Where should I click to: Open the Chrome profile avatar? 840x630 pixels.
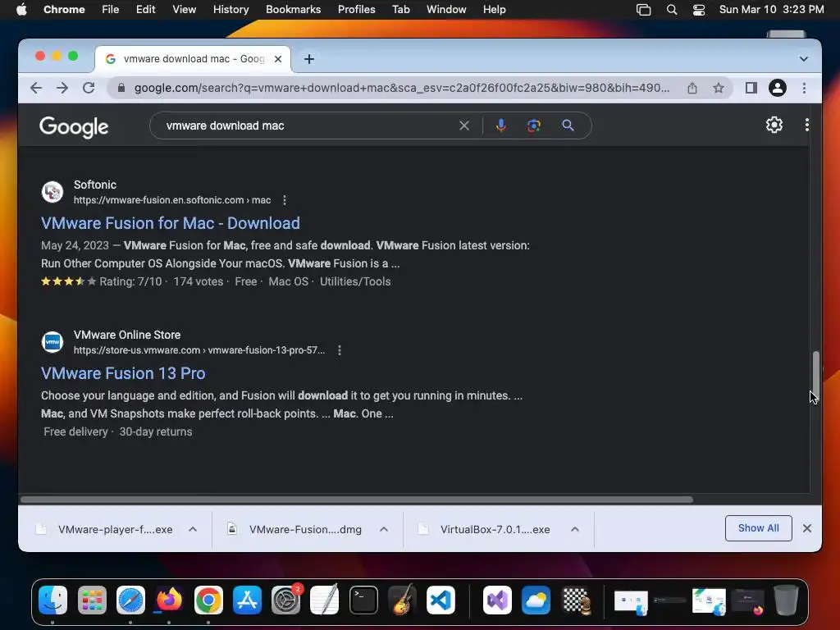(x=778, y=88)
